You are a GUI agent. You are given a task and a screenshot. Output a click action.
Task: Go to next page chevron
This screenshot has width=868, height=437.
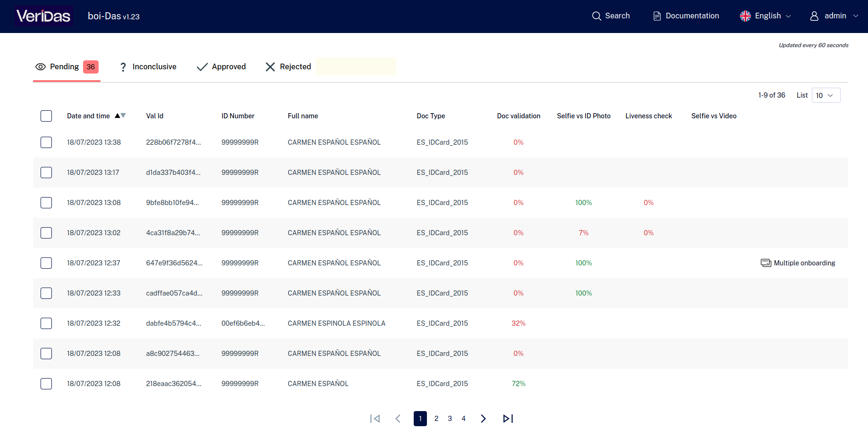[x=483, y=419]
